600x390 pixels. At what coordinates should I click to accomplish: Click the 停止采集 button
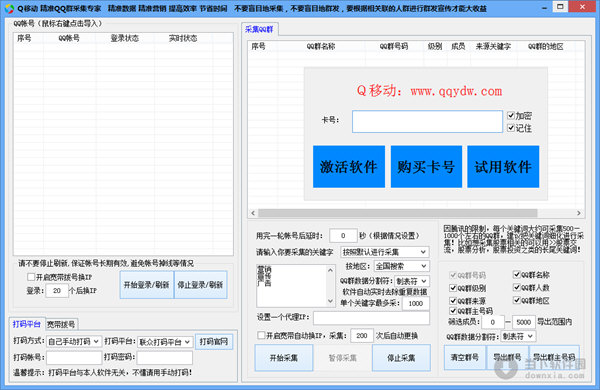[401, 357]
